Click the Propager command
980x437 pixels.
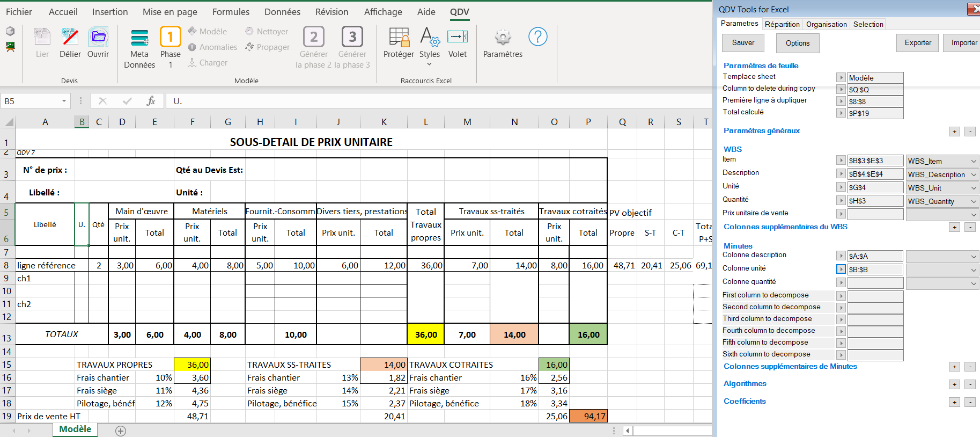tap(268, 47)
